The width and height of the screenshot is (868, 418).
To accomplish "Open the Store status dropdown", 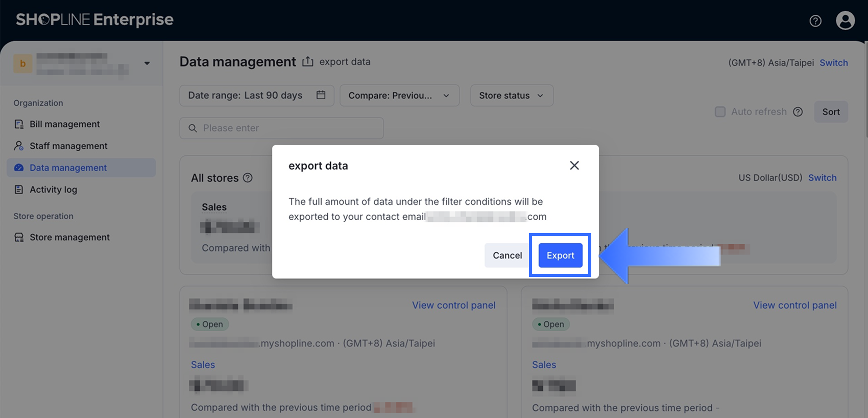I will (x=511, y=96).
